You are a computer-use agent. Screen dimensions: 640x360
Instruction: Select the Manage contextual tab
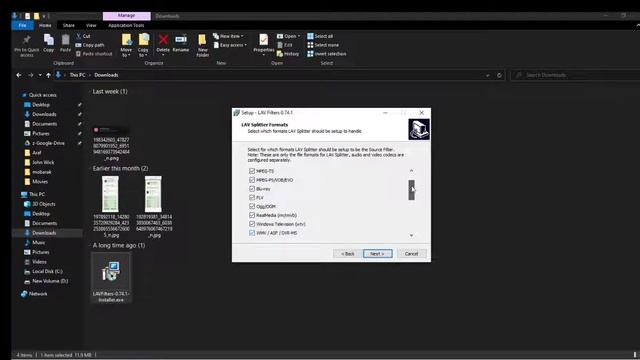point(127,16)
